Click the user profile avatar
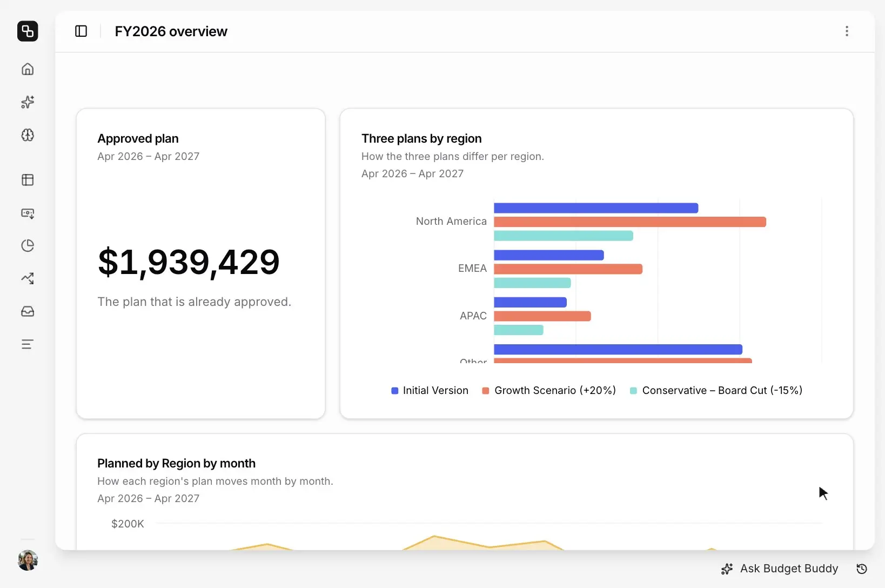Image resolution: width=885 pixels, height=588 pixels. click(28, 560)
